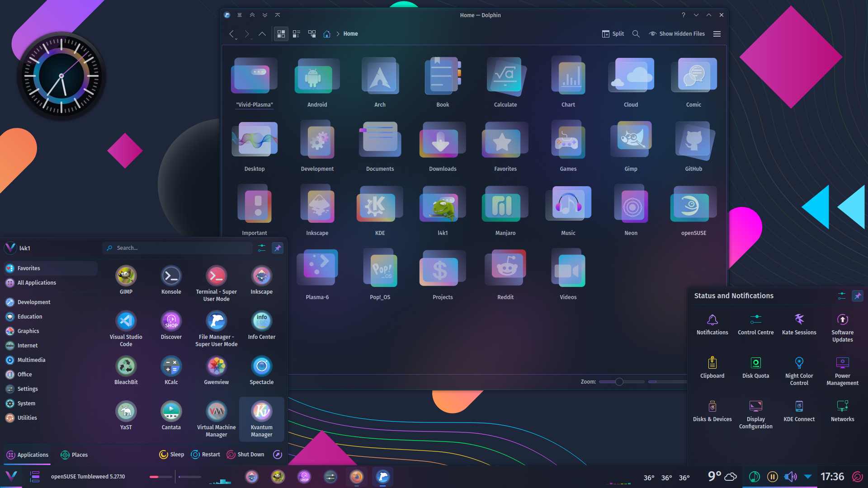The image size is (868, 488).
Task: Switch to the Places tab
Action: pos(74,455)
